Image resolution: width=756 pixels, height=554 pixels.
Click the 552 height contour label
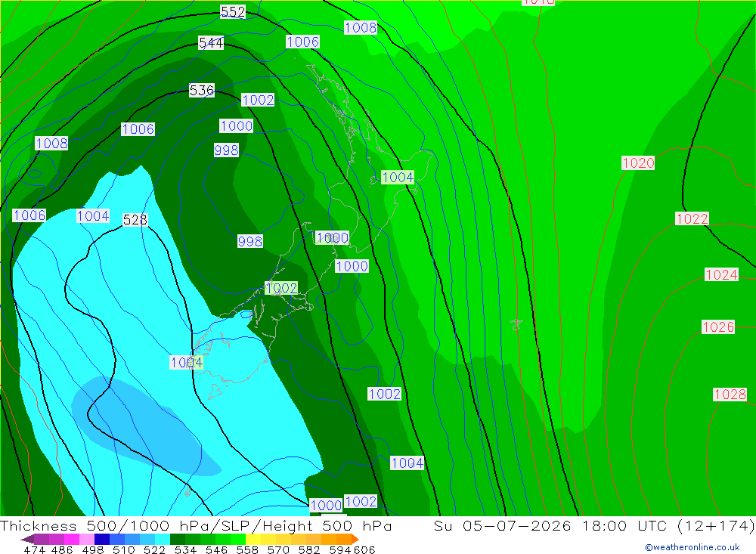coord(232,11)
